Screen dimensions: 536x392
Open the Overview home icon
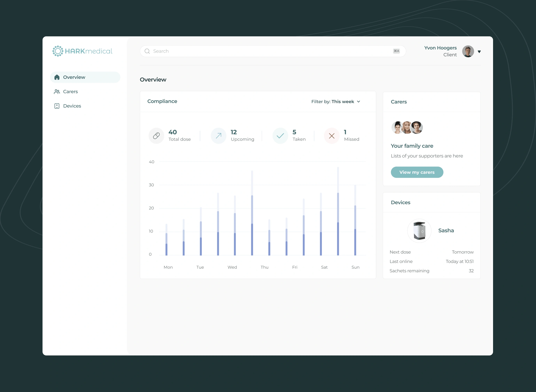(x=57, y=77)
